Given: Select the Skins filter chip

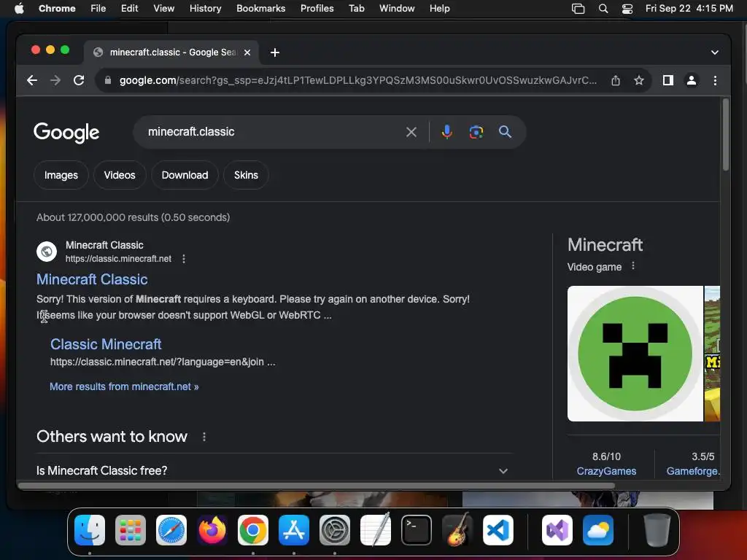Looking at the screenshot, I should coord(246,175).
